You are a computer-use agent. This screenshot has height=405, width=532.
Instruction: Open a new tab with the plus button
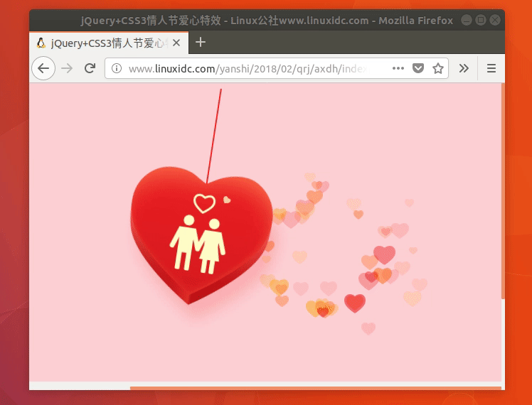click(x=201, y=43)
